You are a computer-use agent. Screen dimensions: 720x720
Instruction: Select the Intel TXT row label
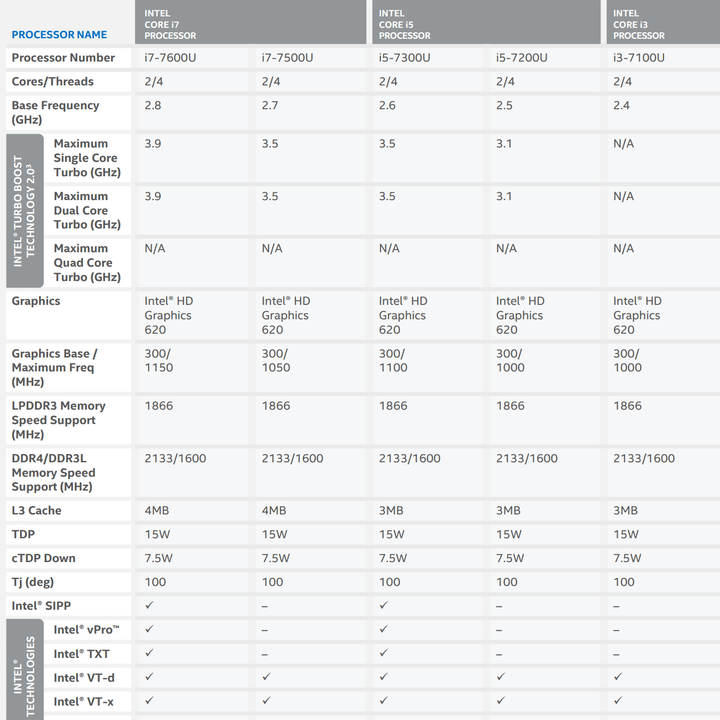pos(82,654)
